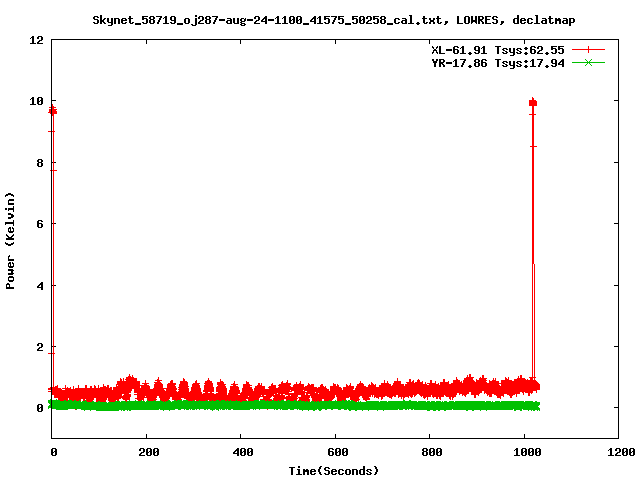Click the x-axis tick label 1200
640x480 pixels.
(x=621, y=452)
